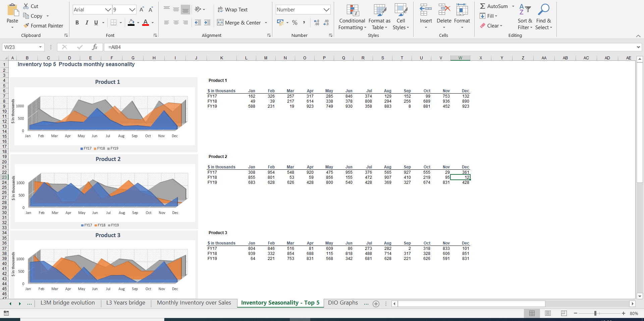Viewport: 644px width, 321px height.
Task: Increase font size with the larger A
Action: tap(142, 10)
